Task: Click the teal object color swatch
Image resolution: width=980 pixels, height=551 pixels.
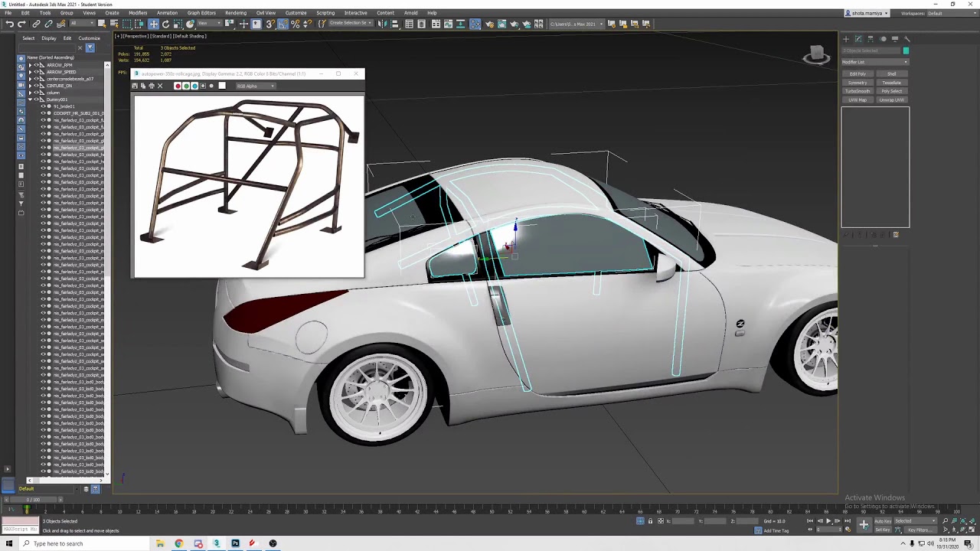Action: tap(906, 51)
